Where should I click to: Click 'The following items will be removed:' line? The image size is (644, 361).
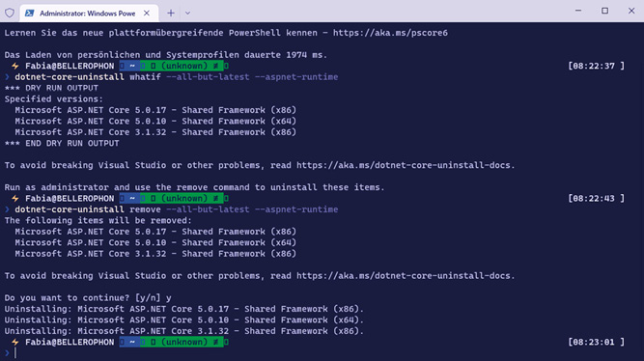click(98, 220)
